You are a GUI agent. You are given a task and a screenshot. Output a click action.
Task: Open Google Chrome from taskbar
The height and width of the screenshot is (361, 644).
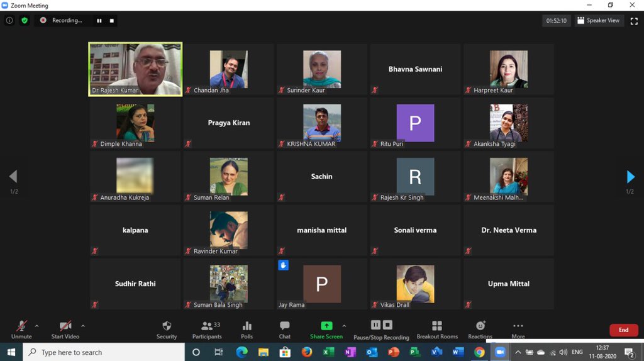click(x=479, y=352)
